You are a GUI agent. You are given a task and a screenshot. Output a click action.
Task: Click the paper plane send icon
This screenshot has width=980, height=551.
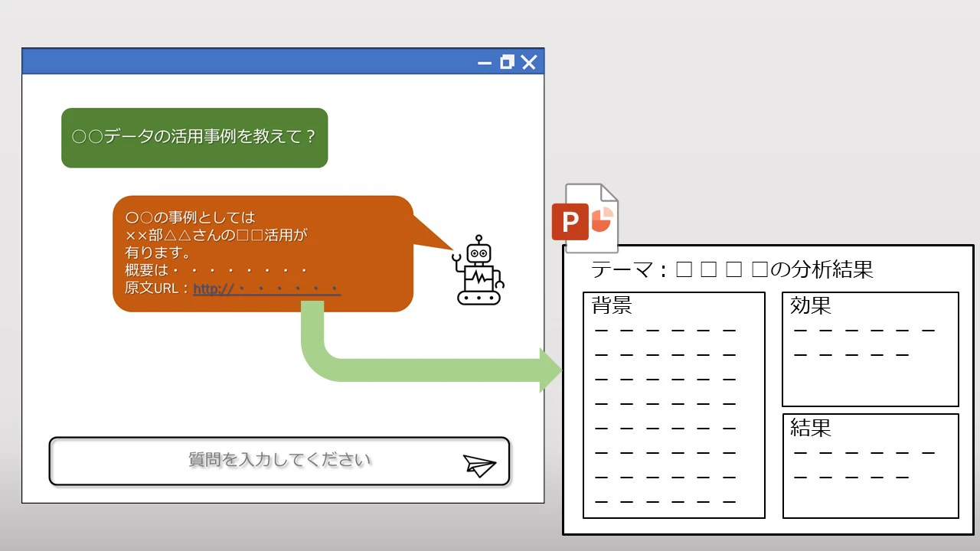pyautogui.click(x=479, y=465)
